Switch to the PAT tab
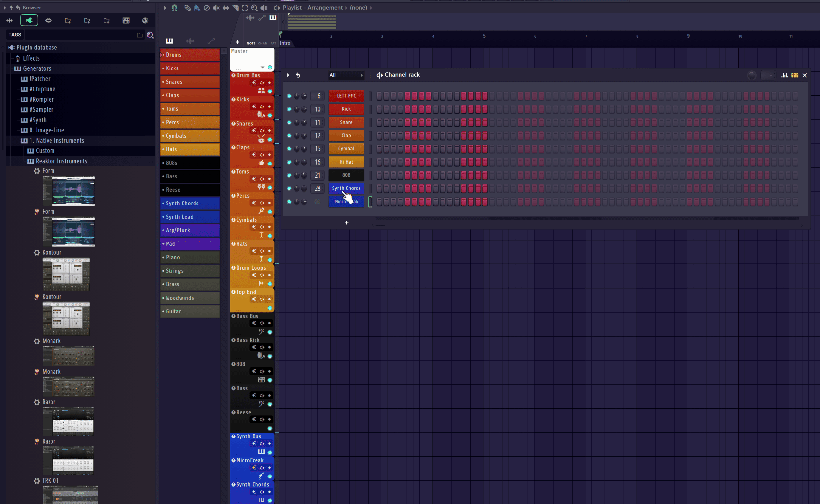 coord(273,43)
